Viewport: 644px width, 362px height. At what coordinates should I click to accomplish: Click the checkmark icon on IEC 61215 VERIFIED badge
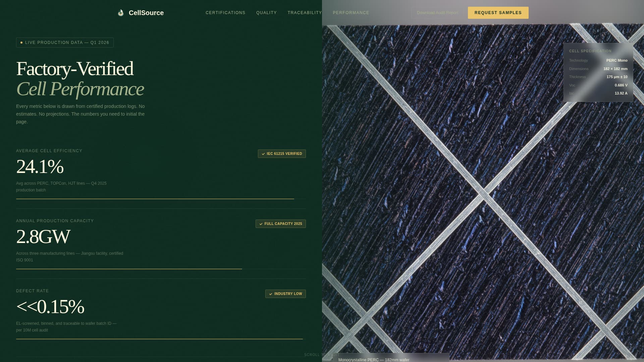pyautogui.click(x=263, y=154)
